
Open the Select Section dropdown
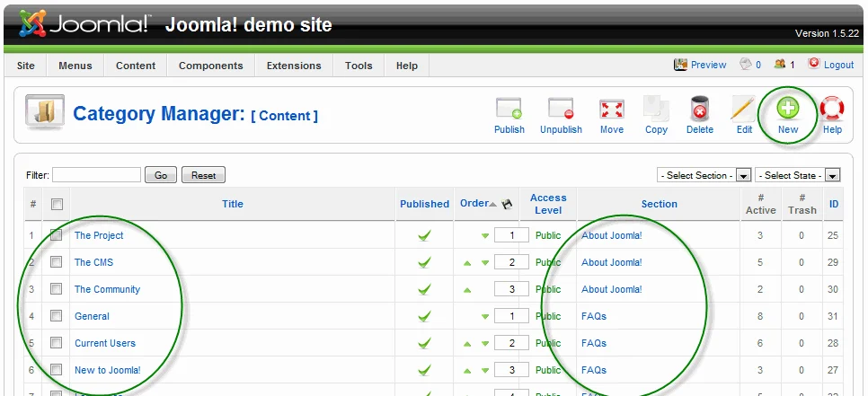tap(704, 175)
